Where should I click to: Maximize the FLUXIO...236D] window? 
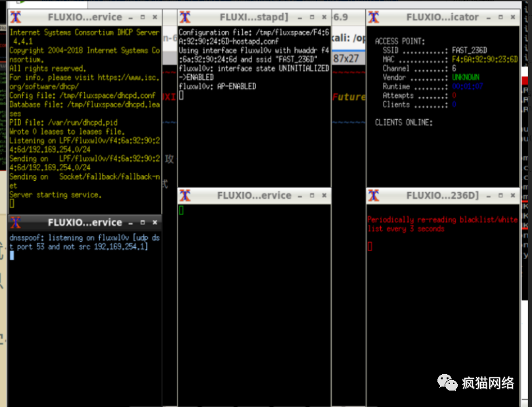500,195
